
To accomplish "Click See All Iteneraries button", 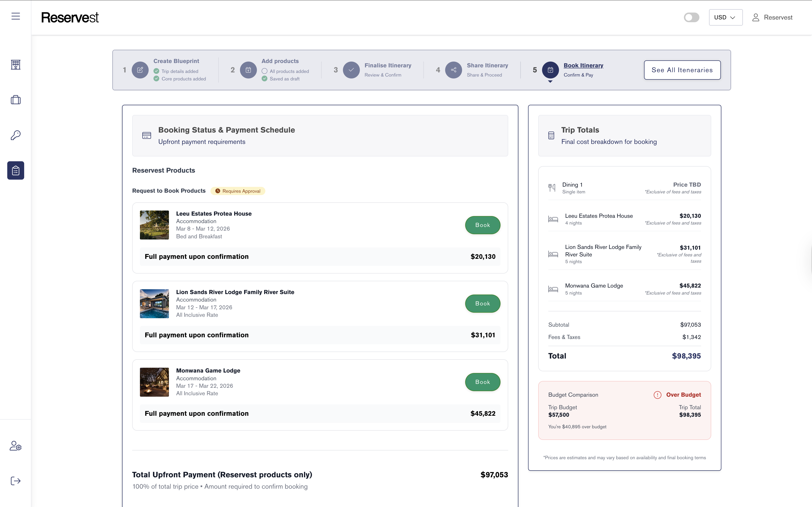I will pos(682,70).
